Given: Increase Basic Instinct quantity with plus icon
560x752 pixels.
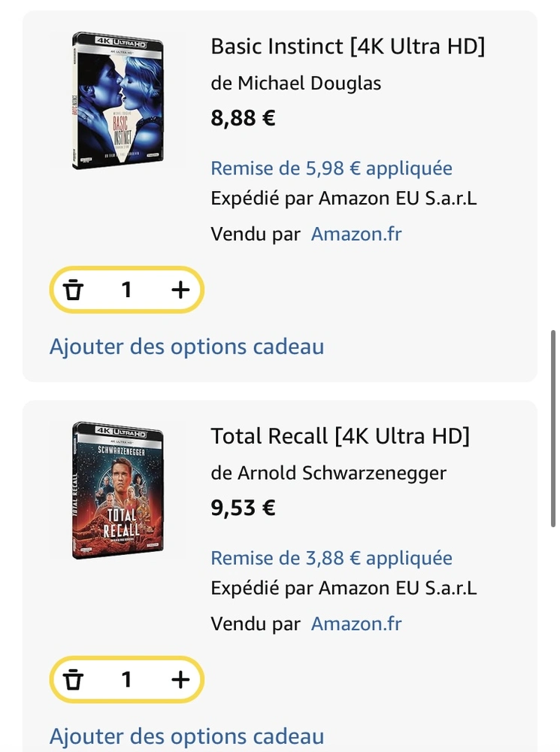Looking at the screenshot, I should click(180, 290).
